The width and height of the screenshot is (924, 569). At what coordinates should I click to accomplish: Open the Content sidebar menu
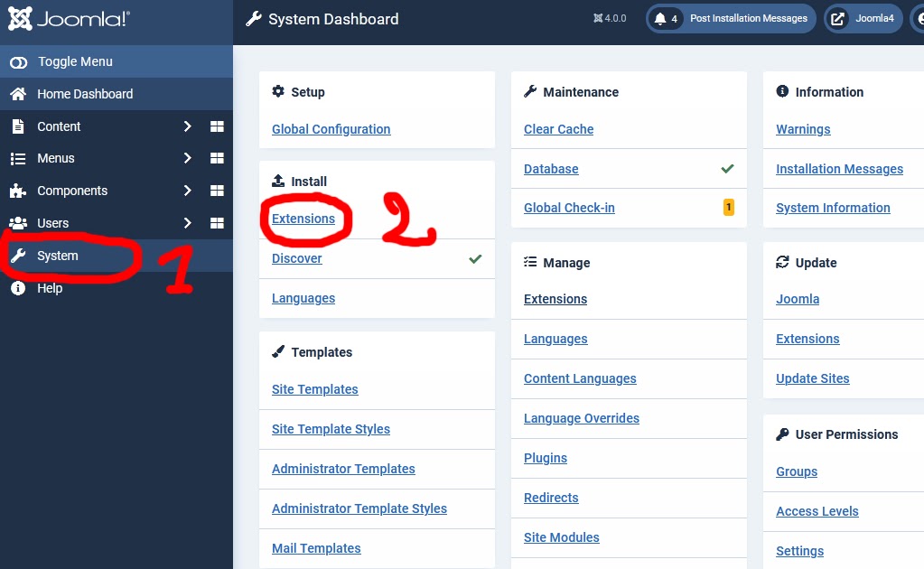point(59,126)
